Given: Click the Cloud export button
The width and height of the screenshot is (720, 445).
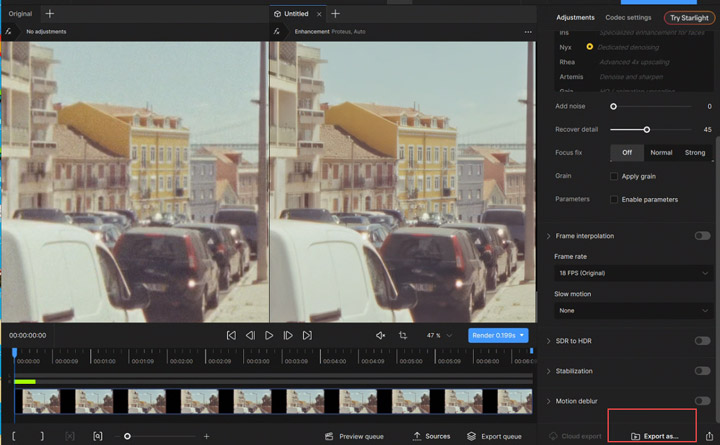Looking at the screenshot, I should point(575,436).
